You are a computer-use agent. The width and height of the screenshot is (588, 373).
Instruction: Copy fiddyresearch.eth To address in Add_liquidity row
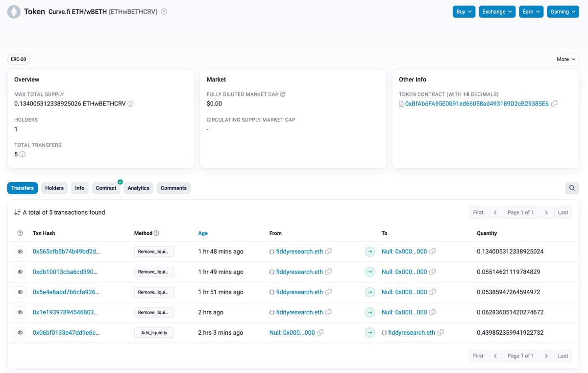441,333
